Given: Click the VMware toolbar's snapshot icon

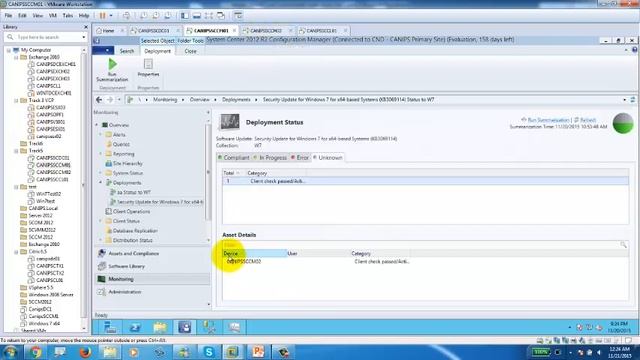Looking at the screenshot, I should click(x=144, y=16).
